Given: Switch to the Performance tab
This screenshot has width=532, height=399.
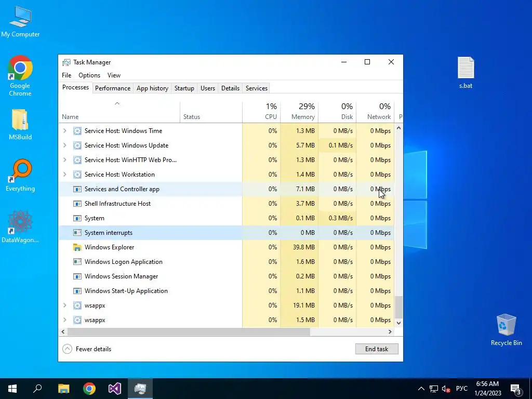Looking at the screenshot, I should [113, 88].
